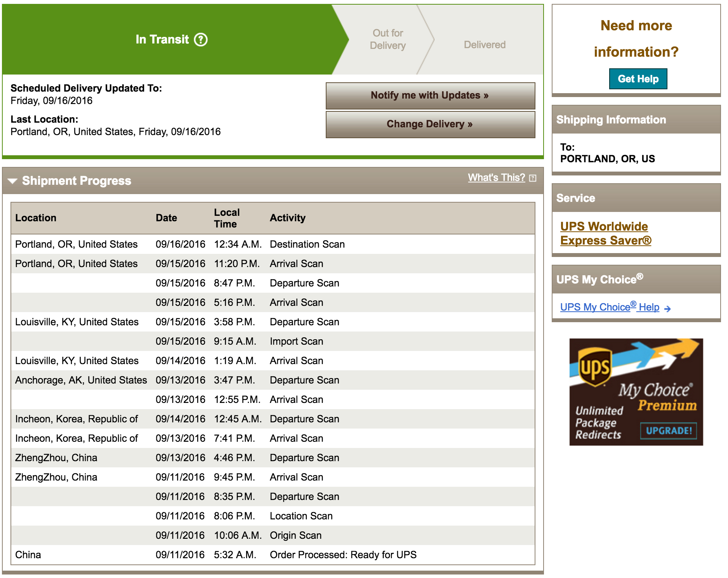The image size is (728, 578).
Task: Click the 12:55 P.M. time cell
Action: coord(237,399)
